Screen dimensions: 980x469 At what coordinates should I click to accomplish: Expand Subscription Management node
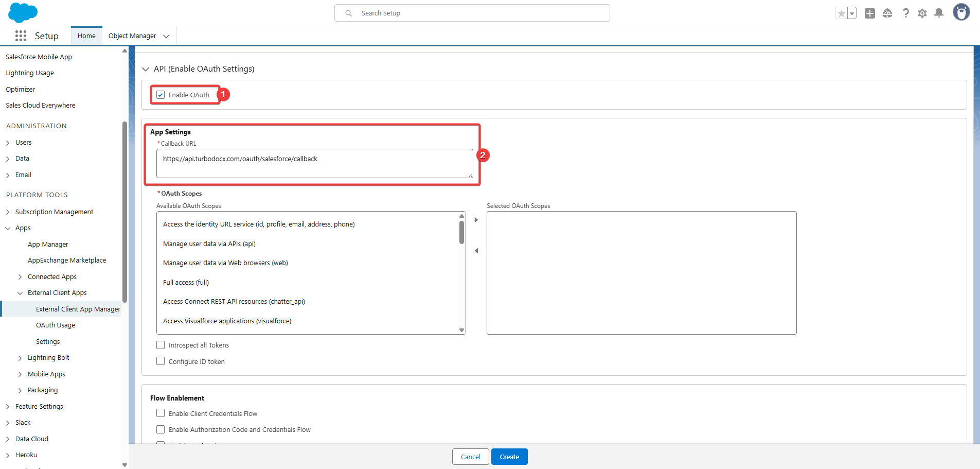(8, 212)
